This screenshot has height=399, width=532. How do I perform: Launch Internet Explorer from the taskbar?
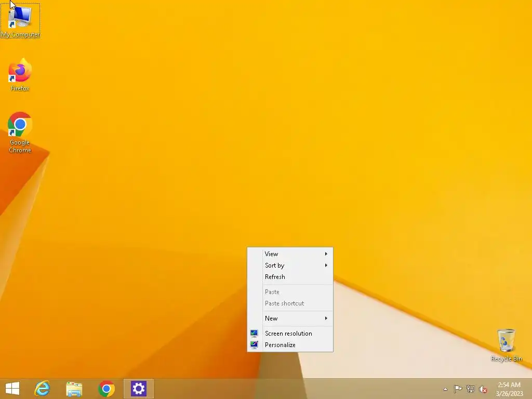(x=43, y=389)
